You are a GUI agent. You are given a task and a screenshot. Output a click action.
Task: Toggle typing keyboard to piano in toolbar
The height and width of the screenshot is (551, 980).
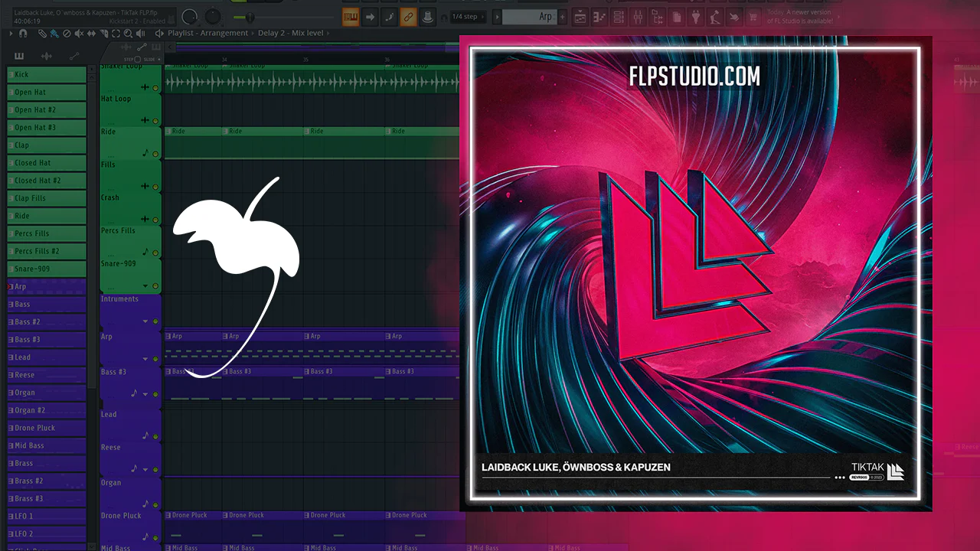coord(351,16)
